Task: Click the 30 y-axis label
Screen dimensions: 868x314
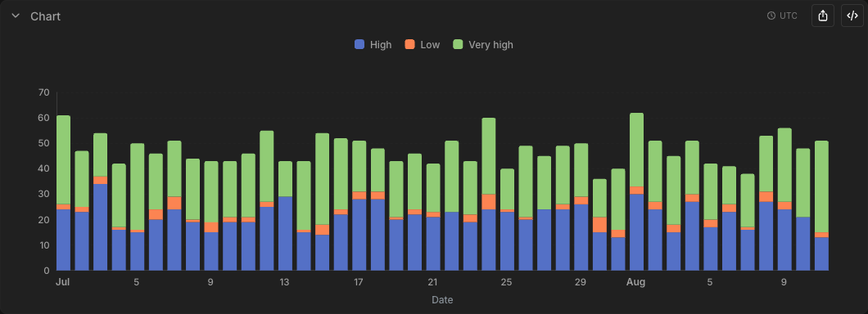Action: [x=43, y=194]
